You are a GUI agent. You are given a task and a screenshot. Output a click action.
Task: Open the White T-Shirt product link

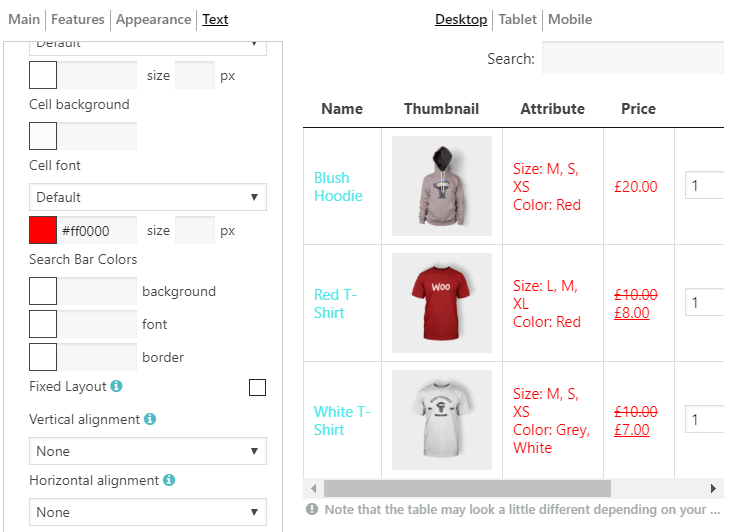(342, 421)
